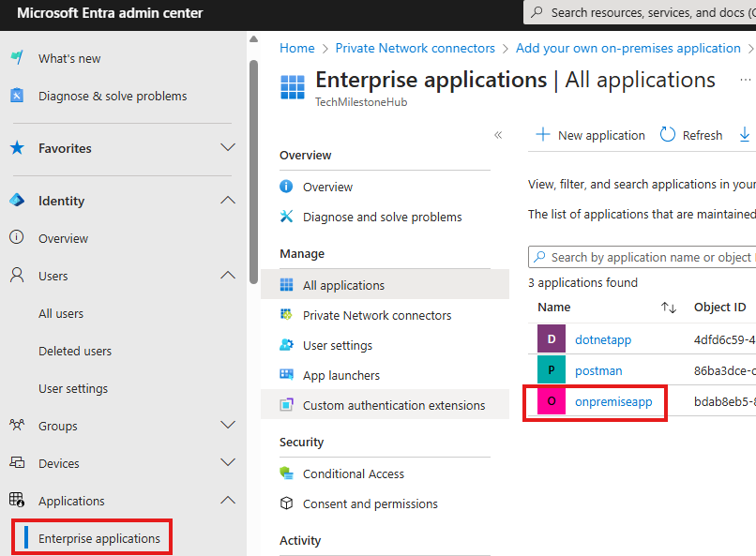Click the Users person icon
Image resolution: width=756 pixels, height=556 pixels.
[x=17, y=275]
